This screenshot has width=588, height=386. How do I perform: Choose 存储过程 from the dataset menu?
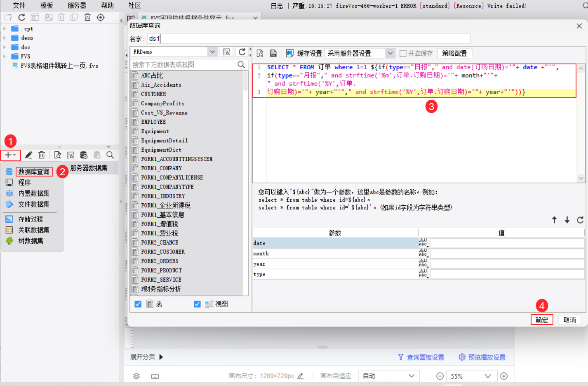[x=31, y=219]
